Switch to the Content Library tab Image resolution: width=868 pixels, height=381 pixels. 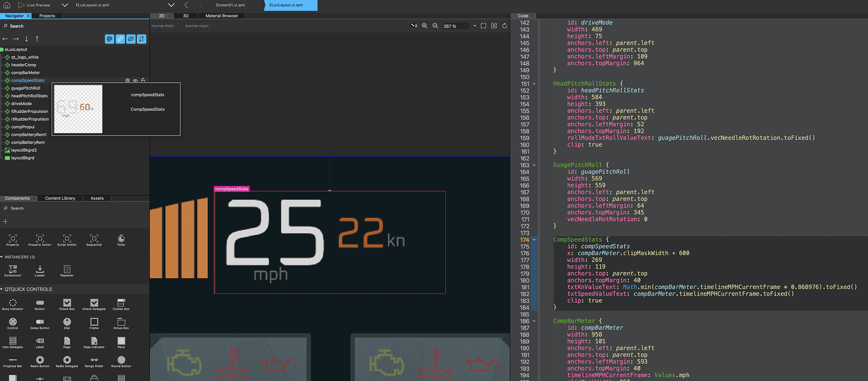[x=60, y=198]
